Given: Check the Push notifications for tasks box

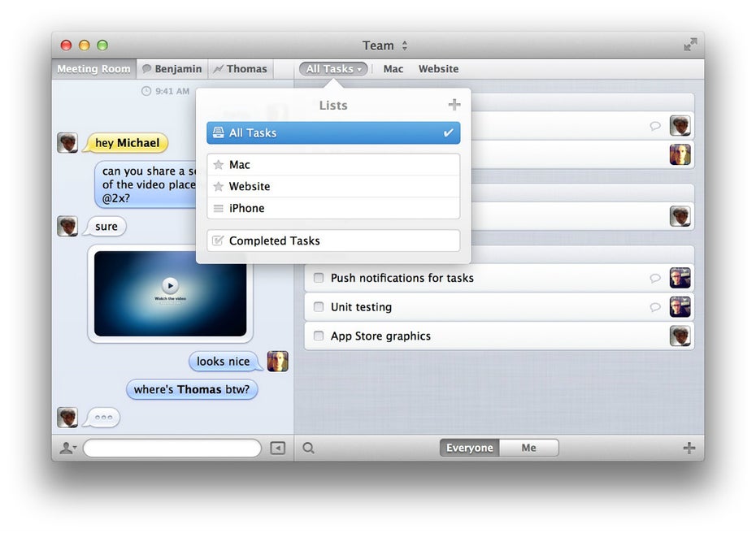Looking at the screenshot, I should [x=319, y=278].
